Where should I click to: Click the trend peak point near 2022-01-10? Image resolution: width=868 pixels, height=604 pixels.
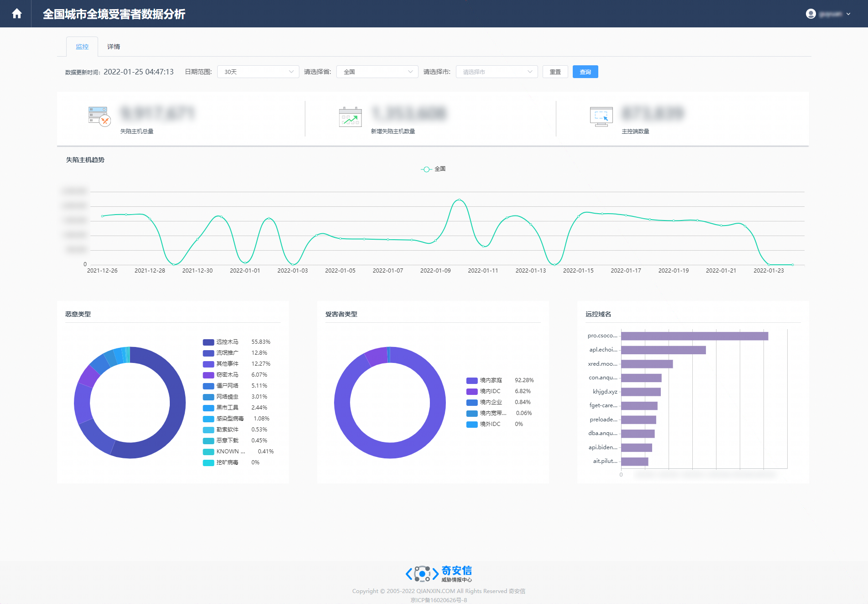point(459,200)
